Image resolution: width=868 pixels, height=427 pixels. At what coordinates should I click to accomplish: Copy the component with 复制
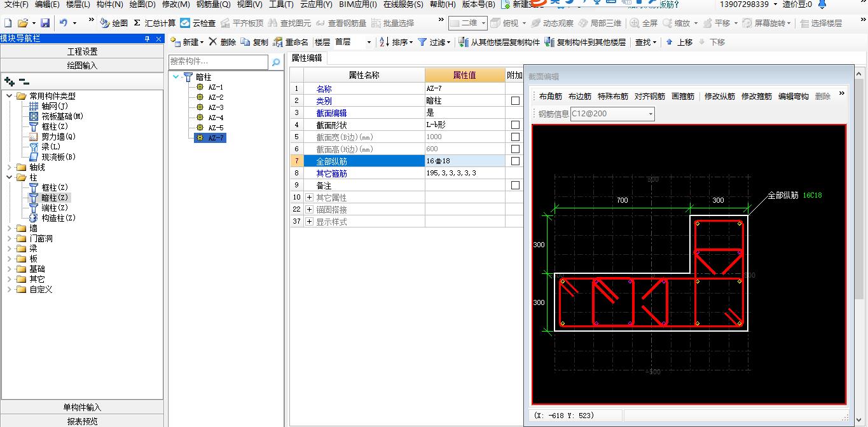pos(255,42)
